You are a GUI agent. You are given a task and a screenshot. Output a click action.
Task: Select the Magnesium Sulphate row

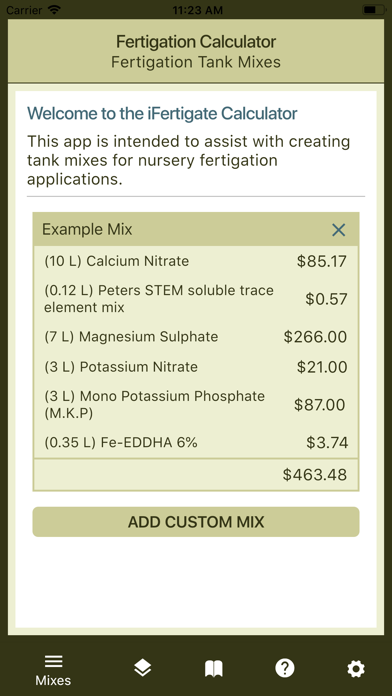tap(196, 336)
